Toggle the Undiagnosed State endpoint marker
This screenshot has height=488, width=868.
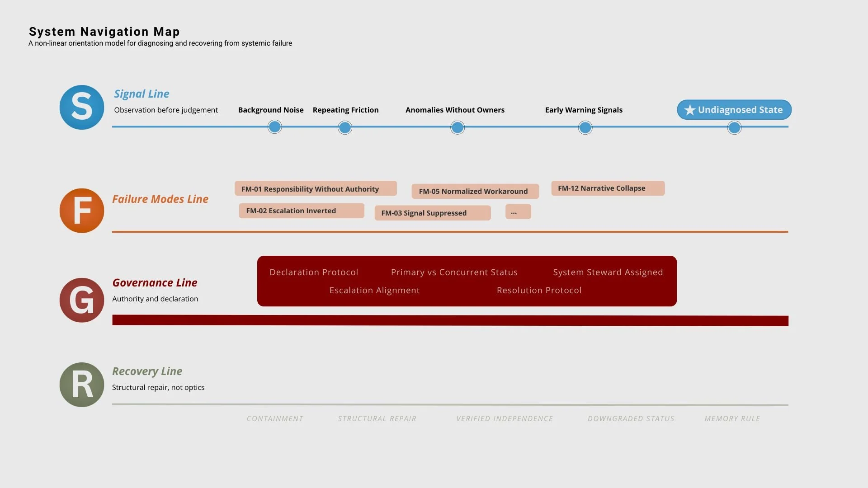pyautogui.click(x=735, y=127)
